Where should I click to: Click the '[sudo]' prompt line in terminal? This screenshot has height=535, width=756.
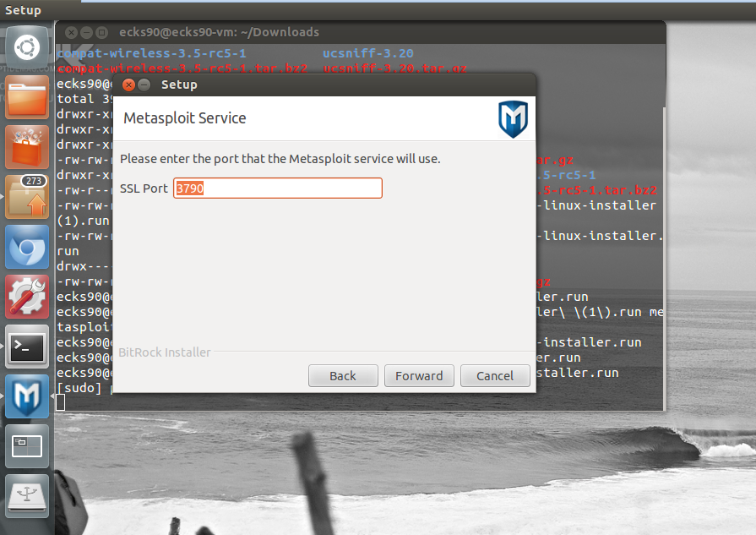79,388
